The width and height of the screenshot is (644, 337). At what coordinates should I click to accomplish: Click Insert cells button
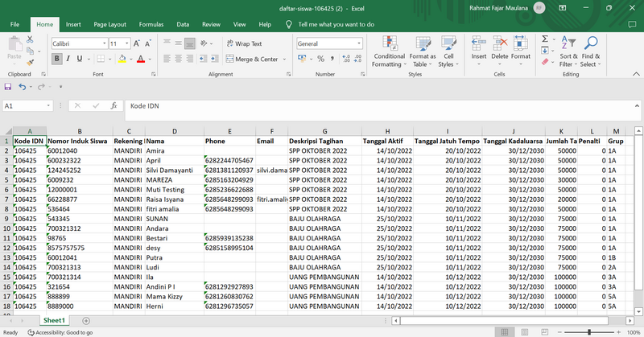(478, 50)
